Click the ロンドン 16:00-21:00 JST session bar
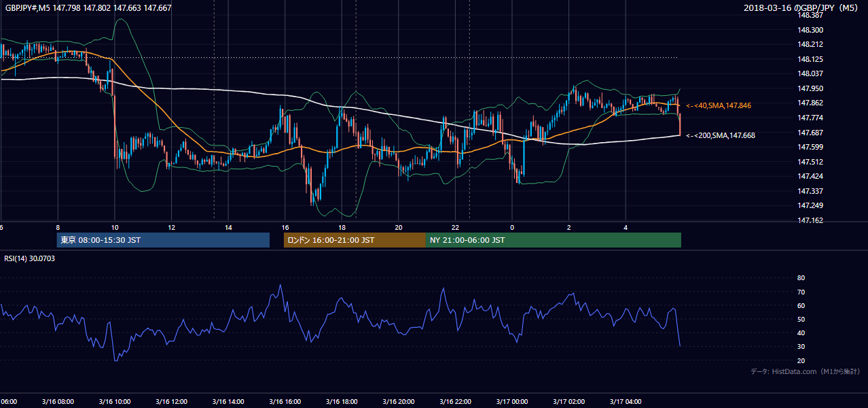868x408 pixels. coord(355,240)
